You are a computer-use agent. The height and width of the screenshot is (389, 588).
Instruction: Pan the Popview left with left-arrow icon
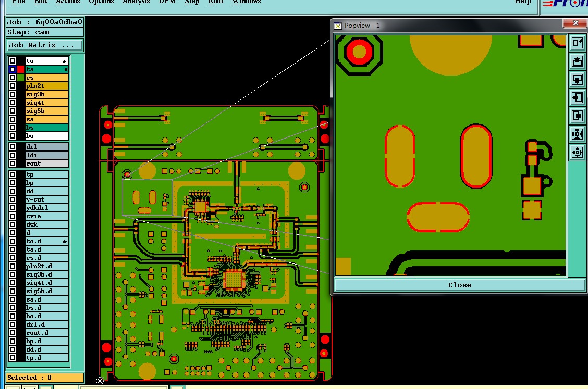point(577,98)
